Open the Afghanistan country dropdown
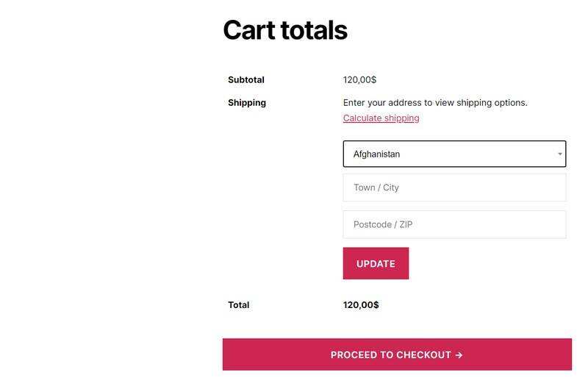 [454, 154]
